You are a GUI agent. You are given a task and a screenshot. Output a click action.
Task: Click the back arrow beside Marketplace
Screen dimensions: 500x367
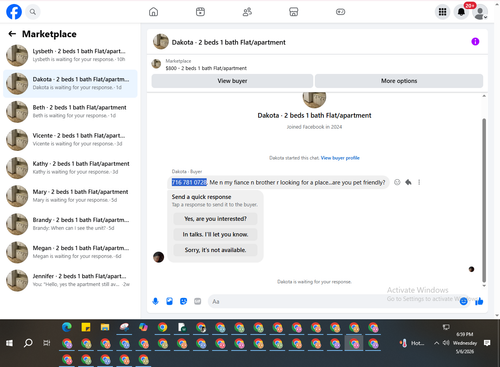coord(12,34)
